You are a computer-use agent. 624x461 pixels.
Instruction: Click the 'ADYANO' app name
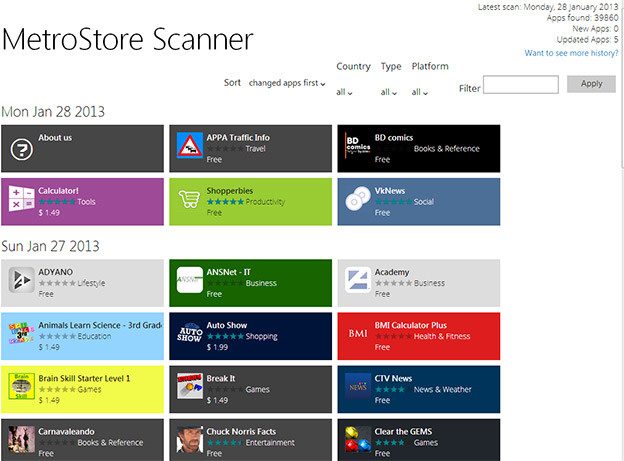[56, 272]
